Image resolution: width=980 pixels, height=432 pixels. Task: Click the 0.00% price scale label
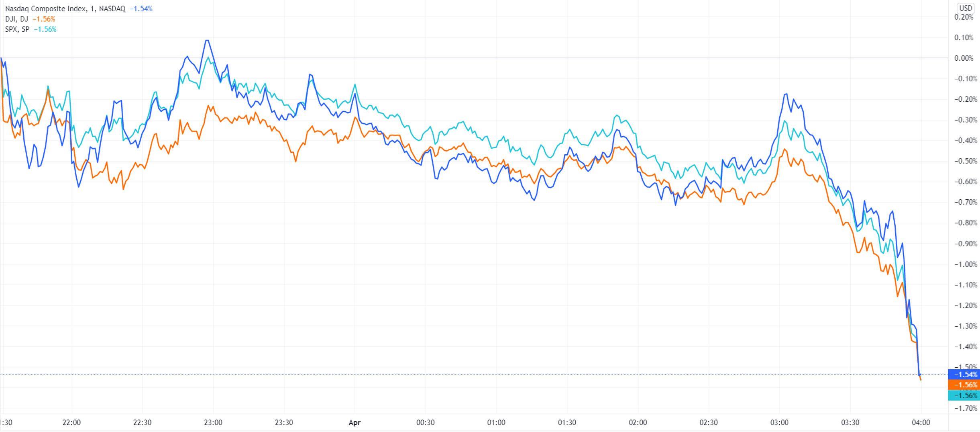(964, 58)
